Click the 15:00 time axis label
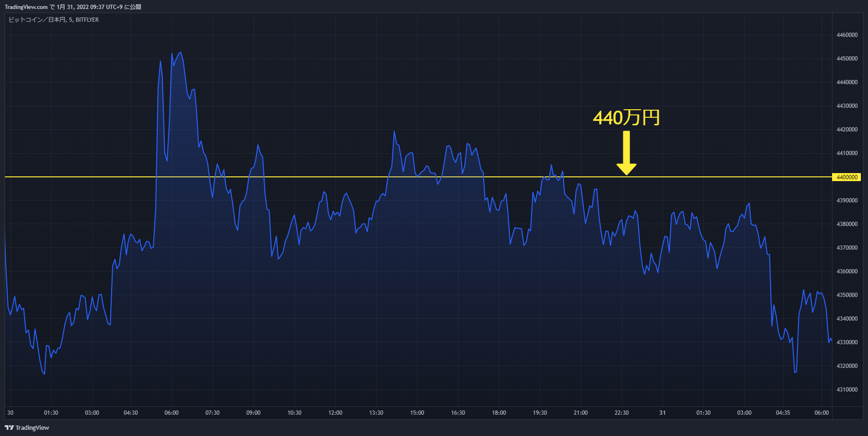Screen dimensions: 868x436 [417, 413]
